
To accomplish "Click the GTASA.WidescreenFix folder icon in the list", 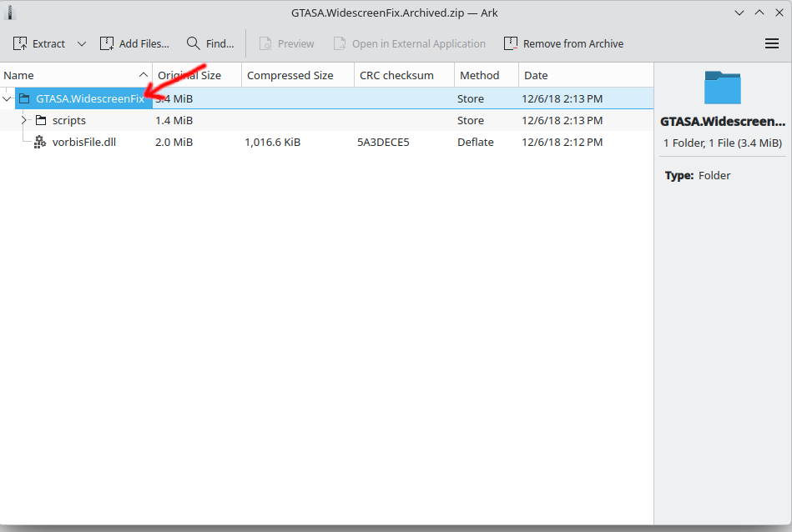I will pos(24,99).
